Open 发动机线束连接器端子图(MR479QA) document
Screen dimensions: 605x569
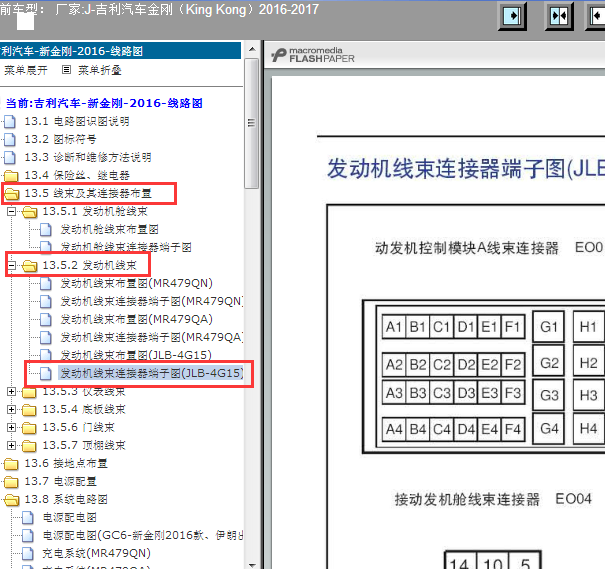coord(151,338)
